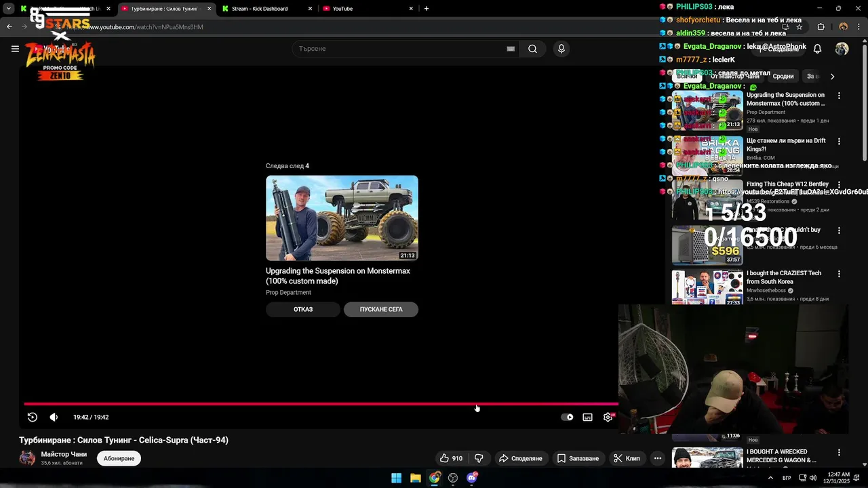
Task: Show hidden system tray icons
Action: pyautogui.click(x=770, y=478)
